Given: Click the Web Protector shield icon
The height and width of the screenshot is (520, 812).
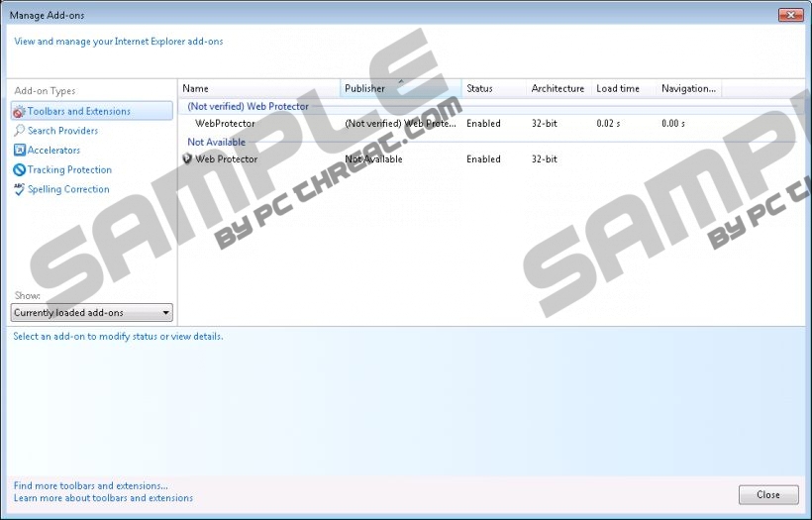Looking at the screenshot, I should pos(187,159).
